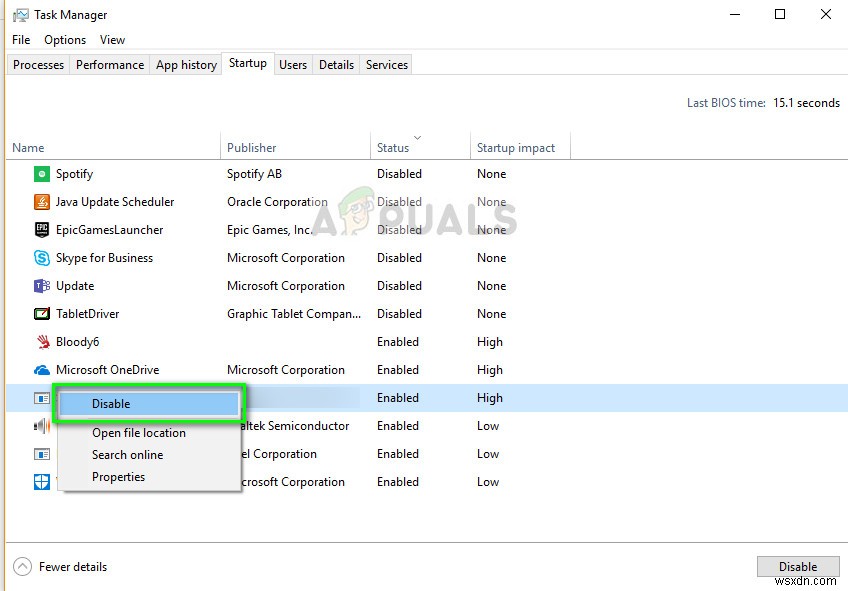Select the Skype for Business name
Image resolution: width=848 pixels, height=591 pixels.
click(104, 258)
